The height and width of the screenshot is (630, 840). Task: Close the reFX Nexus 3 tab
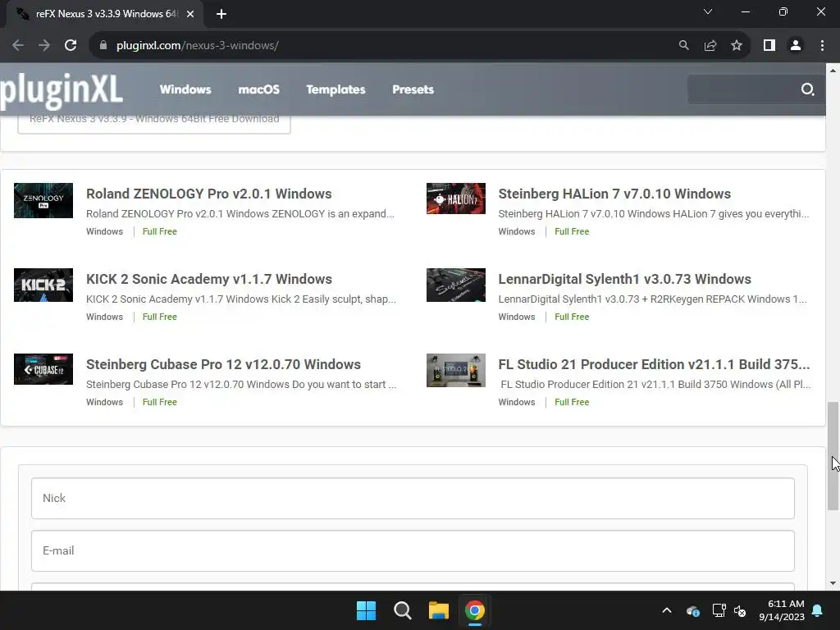tap(190, 14)
